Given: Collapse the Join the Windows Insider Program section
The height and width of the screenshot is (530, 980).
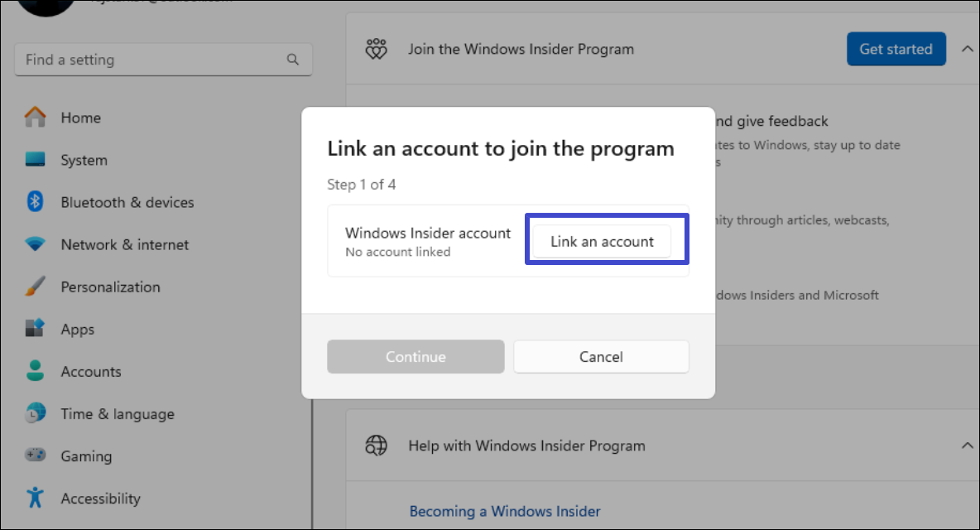Looking at the screenshot, I should tap(967, 49).
